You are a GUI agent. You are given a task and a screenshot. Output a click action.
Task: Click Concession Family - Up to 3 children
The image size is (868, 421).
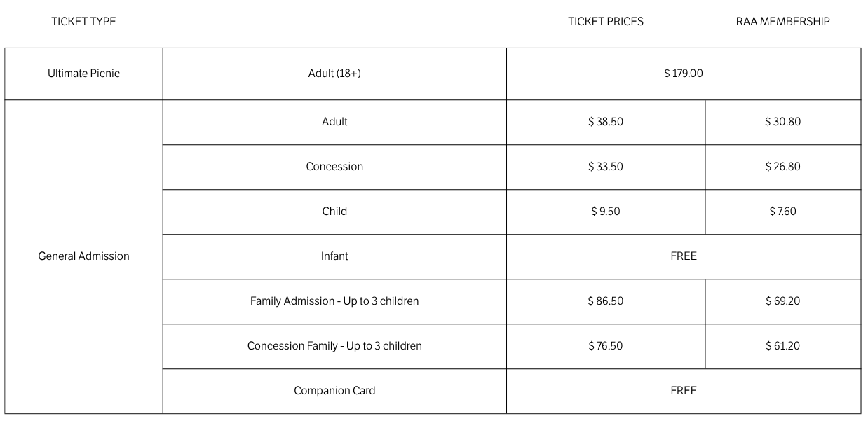pyautogui.click(x=334, y=346)
